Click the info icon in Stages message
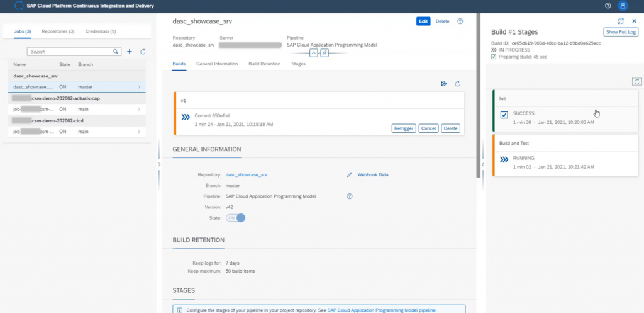 tap(179, 310)
